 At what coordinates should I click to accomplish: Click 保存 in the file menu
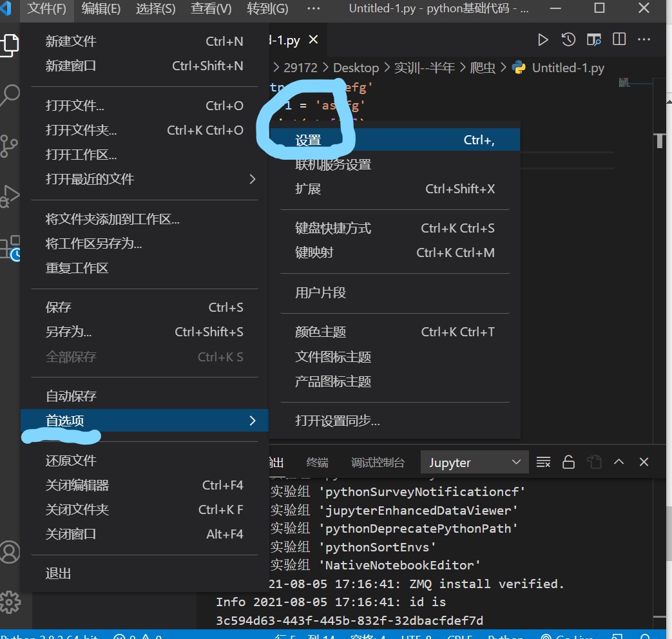(x=145, y=307)
